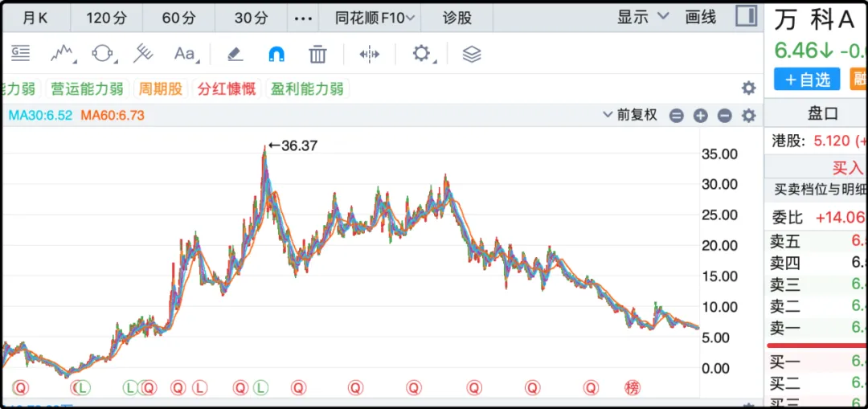This screenshot has width=868, height=409.
Task: Toggle the right side panel layout
Action: click(x=746, y=16)
